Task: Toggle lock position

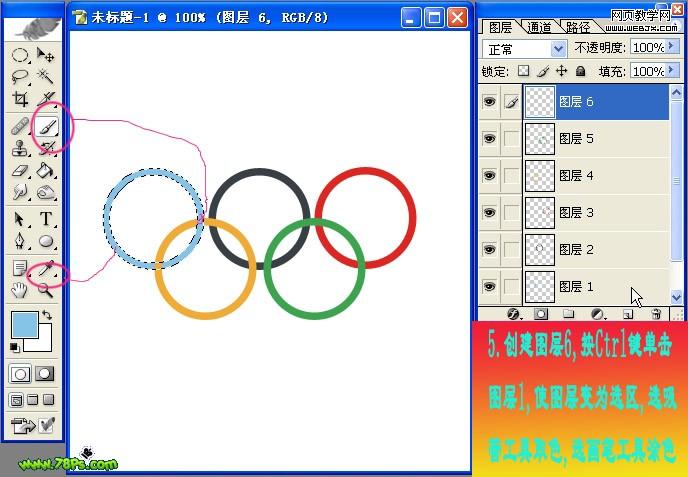Action: [562, 71]
